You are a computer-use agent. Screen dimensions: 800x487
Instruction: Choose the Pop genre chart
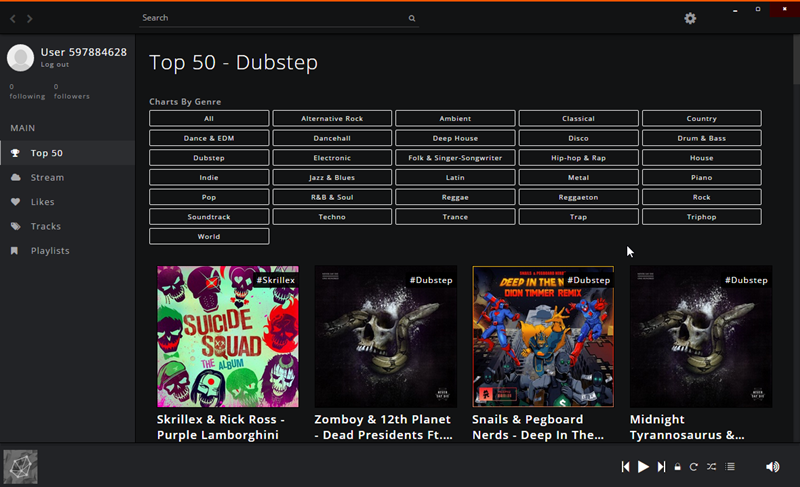click(209, 197)
